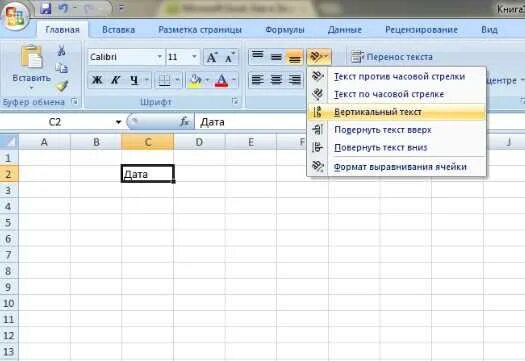Align cell text to the middle vertically
This screenshot has height=361, width=525.
276,57
